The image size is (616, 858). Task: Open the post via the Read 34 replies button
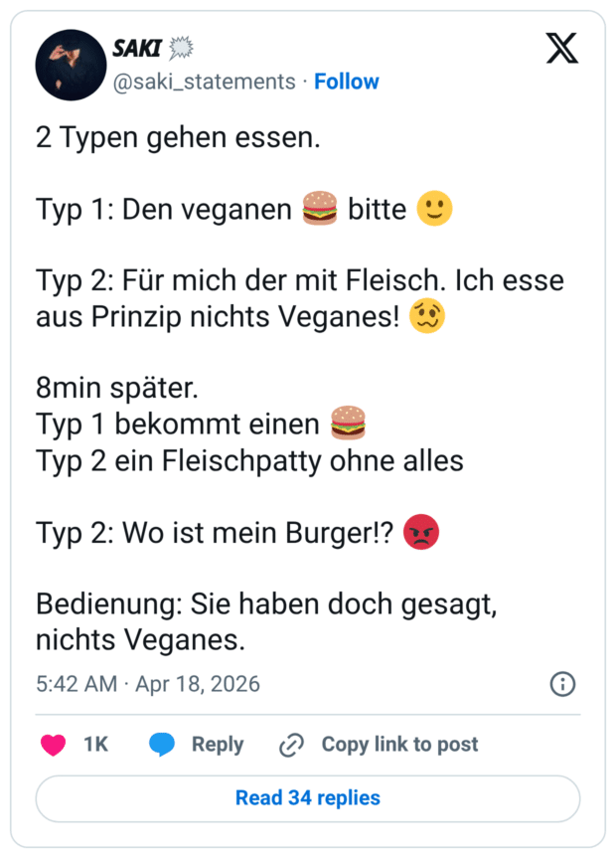[308, 798]
